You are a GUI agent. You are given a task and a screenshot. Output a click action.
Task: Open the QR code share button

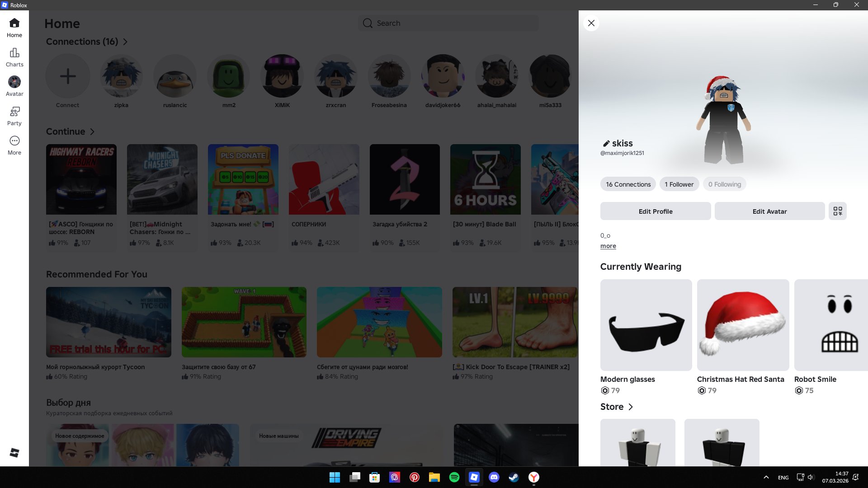pos(838,211)
